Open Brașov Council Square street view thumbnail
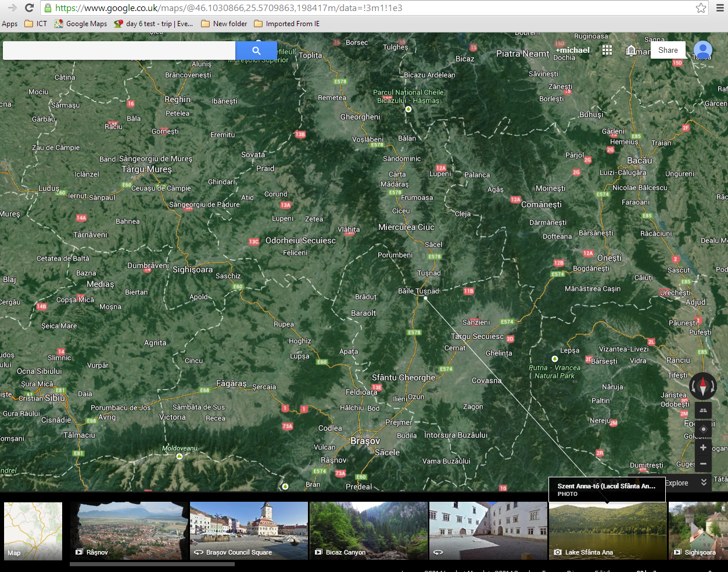This screenshot has height=572, width=728. (249, 531)
